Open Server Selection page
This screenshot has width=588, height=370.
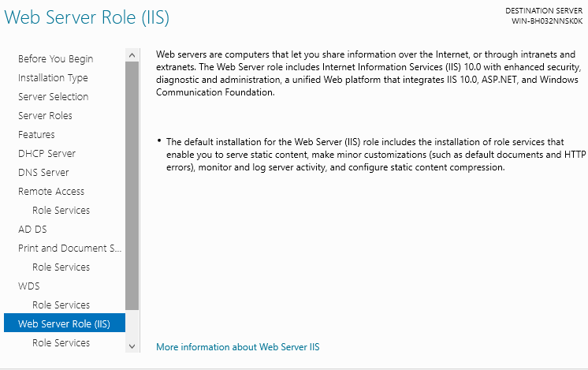(x=53, y=97)
